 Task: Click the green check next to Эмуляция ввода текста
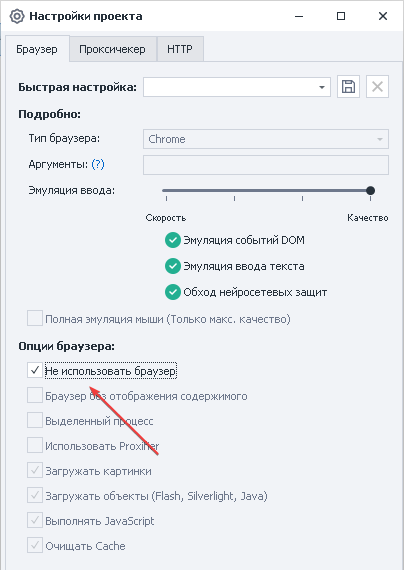[173, 266]
